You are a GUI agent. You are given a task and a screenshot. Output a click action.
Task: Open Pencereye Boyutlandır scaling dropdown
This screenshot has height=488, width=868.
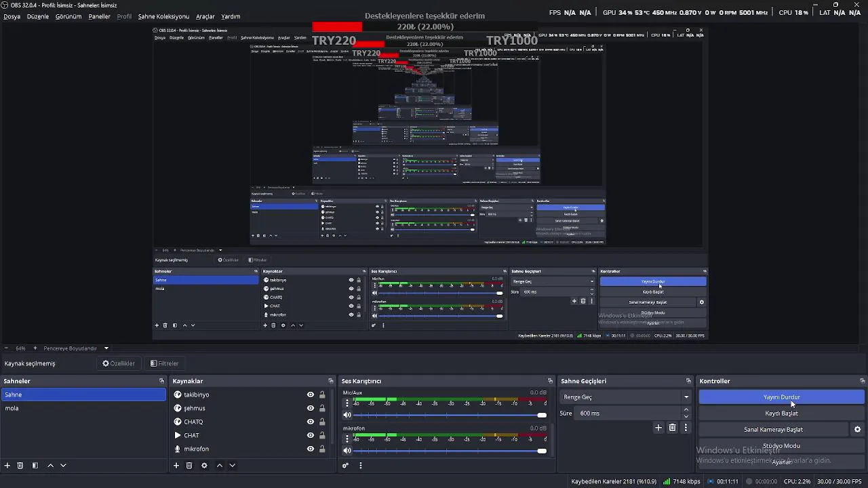tap(76, 348)
